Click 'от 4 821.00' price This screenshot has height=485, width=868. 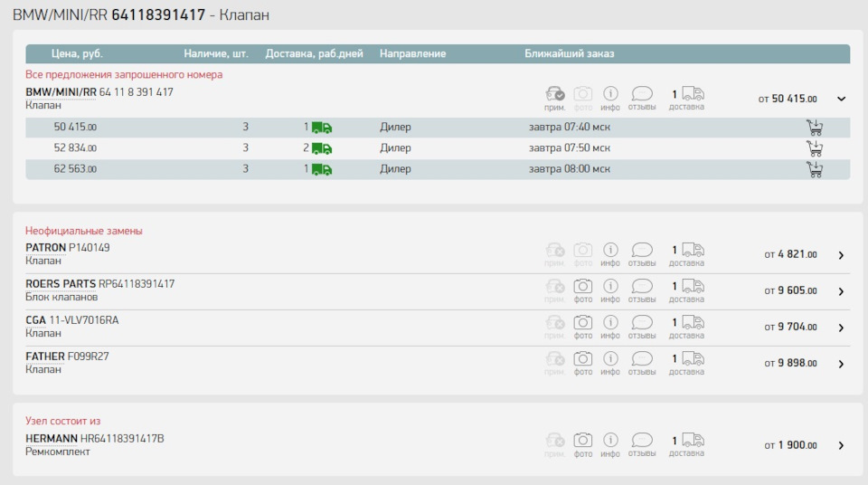click(x=790, y=254)
